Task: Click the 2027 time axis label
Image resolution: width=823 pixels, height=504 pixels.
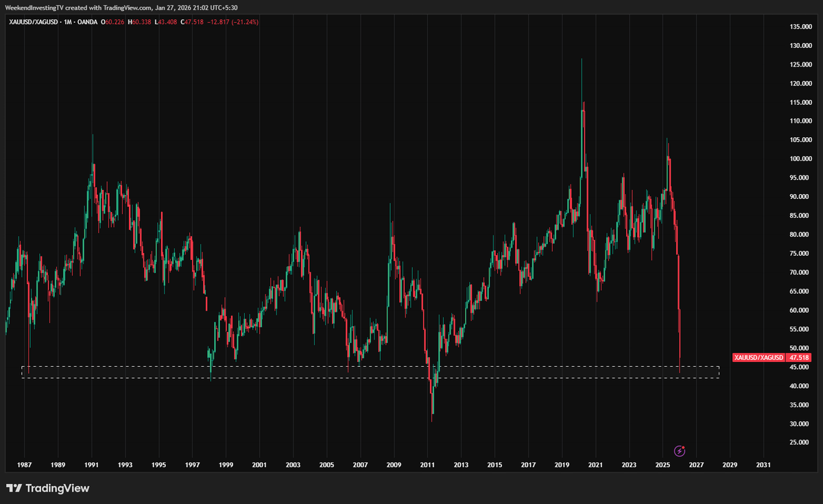Action: tap(696, 465)
